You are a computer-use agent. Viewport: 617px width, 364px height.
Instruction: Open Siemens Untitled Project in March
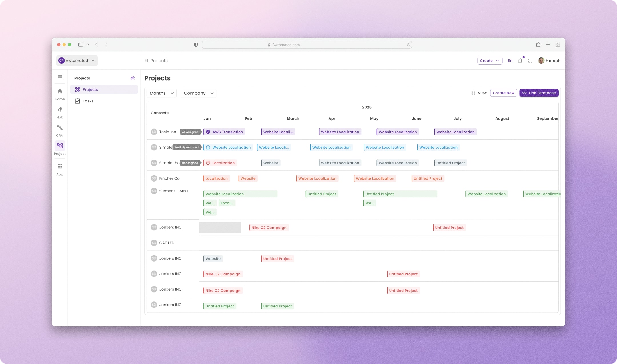pyautogui.click(x=322, y=194)
